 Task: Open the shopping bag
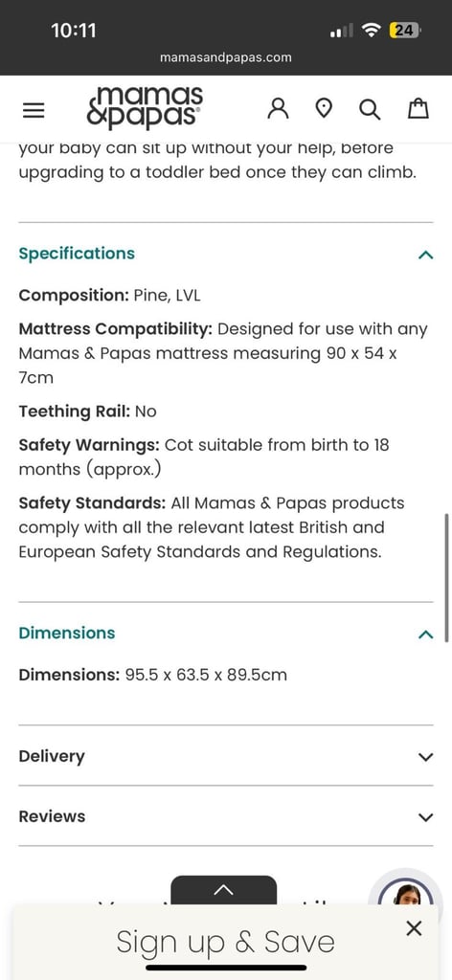pos(418,108)
